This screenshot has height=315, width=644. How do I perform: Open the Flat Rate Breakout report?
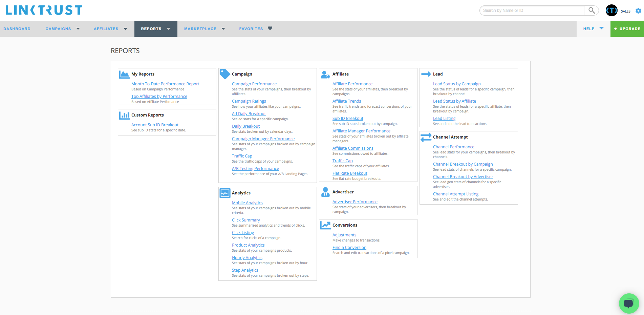coord(350,173)
